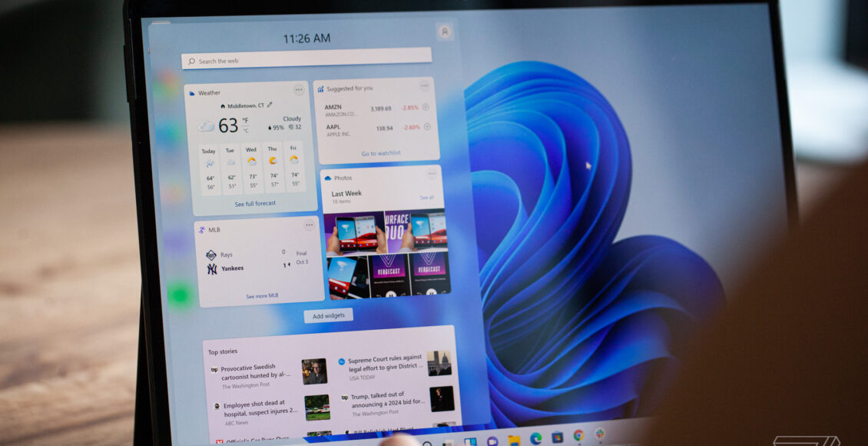The width and height of the screenshot is (868, 446).
Task: Open Weather widget more options menu
Action: (298, 90)
